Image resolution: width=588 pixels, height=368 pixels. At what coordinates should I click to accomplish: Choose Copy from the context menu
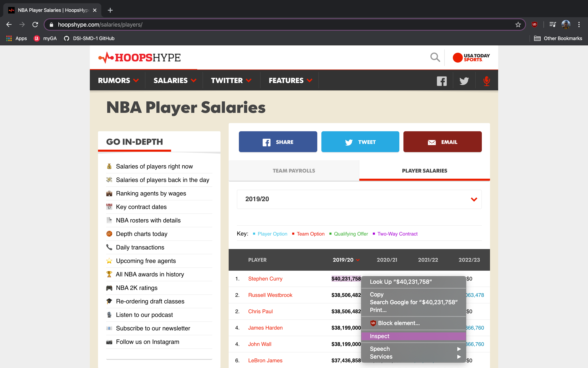(414, 294)
